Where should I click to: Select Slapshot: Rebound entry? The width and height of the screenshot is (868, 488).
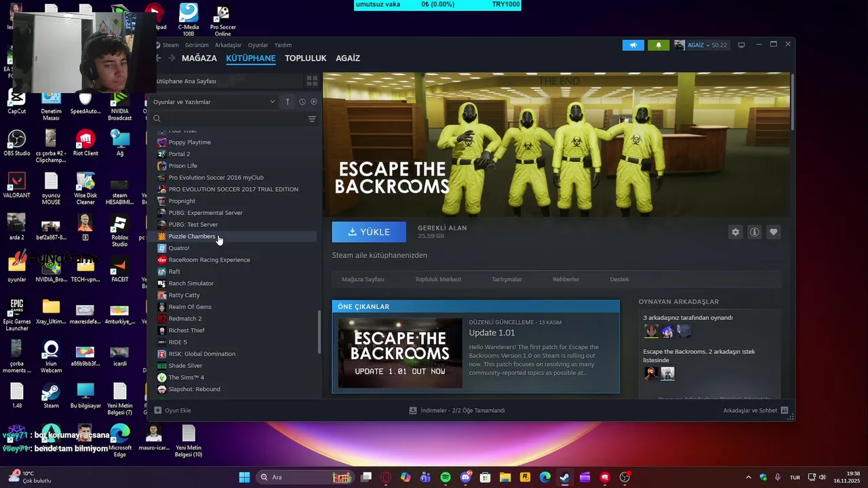(194, 389)
